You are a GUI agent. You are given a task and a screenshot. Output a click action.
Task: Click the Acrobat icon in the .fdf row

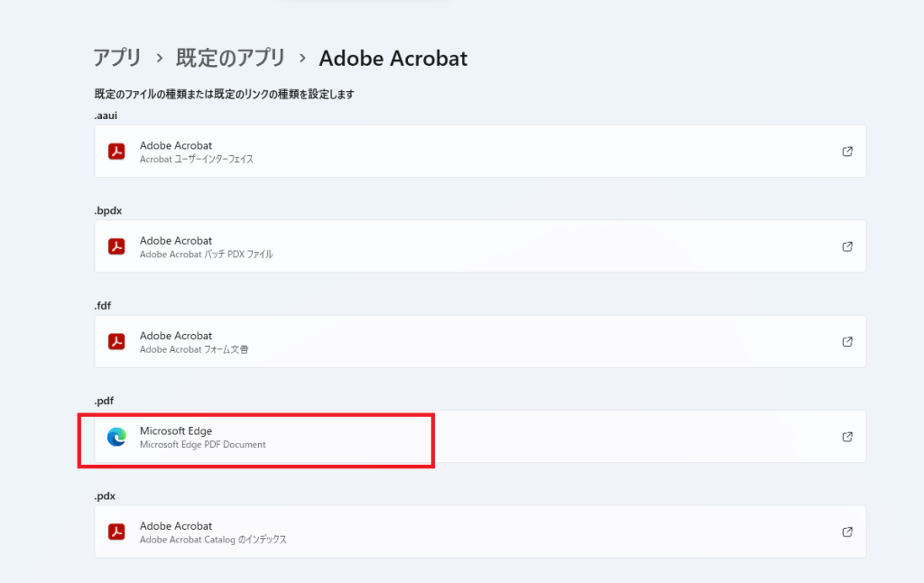(116, 342)
